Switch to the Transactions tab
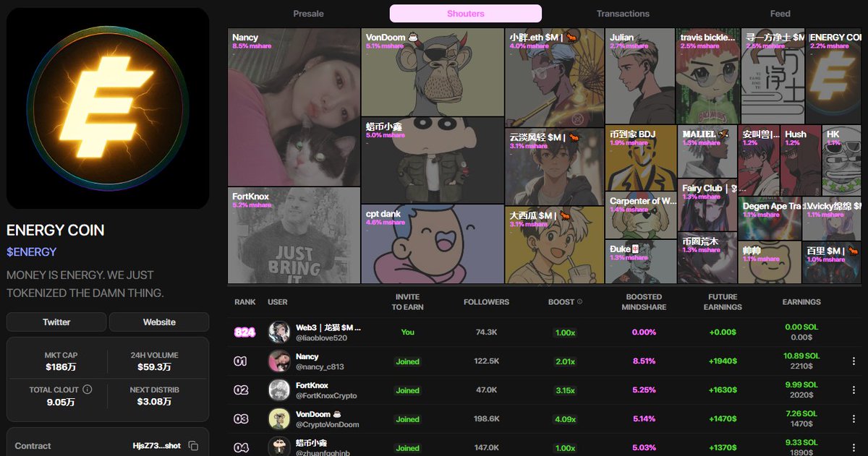This screenshot has width=868, height=456. 623,14
